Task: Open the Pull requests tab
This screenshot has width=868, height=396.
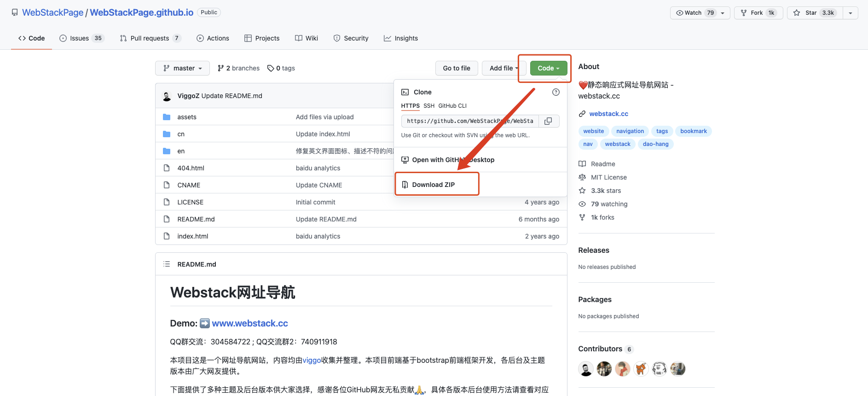Action: pyautogui.click(x=150, y=38)
